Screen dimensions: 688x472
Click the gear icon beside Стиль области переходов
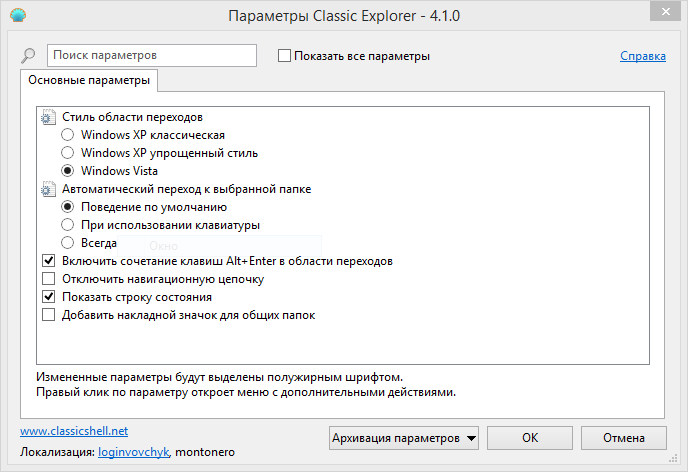point(48,118)
